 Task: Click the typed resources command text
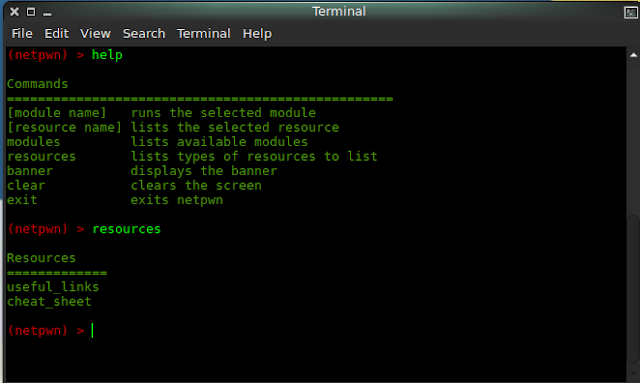(127, 229)
